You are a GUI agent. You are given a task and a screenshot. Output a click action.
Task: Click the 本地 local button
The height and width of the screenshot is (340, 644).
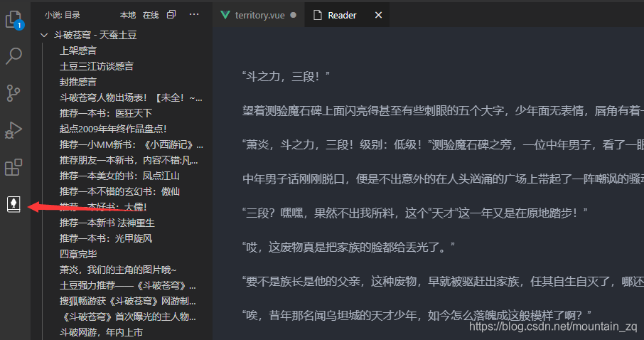(128, 15)
